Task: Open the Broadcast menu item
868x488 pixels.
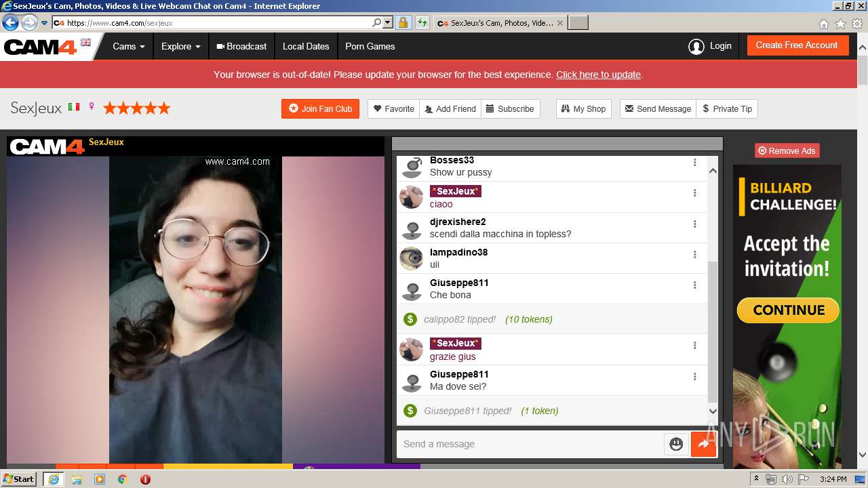Action: (241, 47)
